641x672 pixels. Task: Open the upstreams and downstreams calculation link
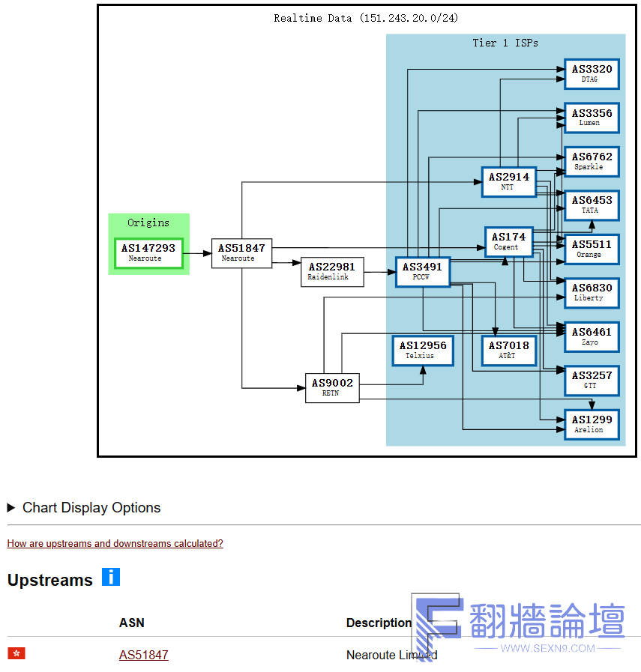pyautogui.click(x=115, y=544)
